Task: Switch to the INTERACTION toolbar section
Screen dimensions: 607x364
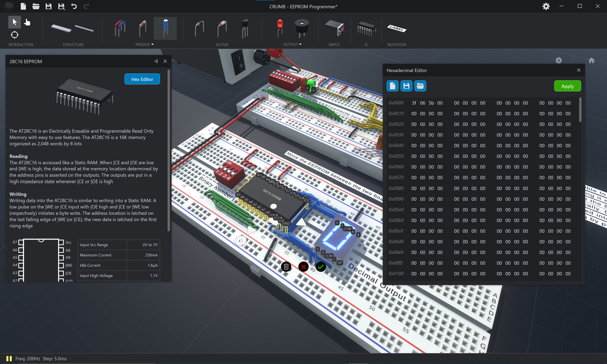Action: pyautogui.click(x=21, y=44)
